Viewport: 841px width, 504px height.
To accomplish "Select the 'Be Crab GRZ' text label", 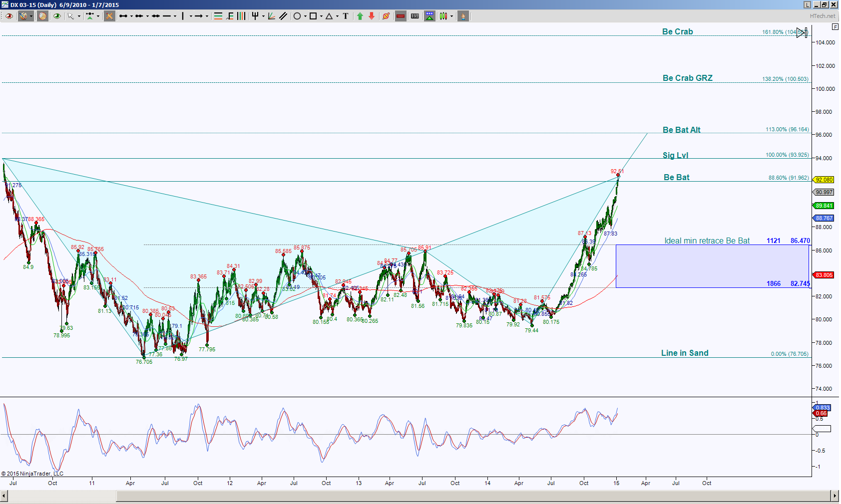I will tap(688, 78).
